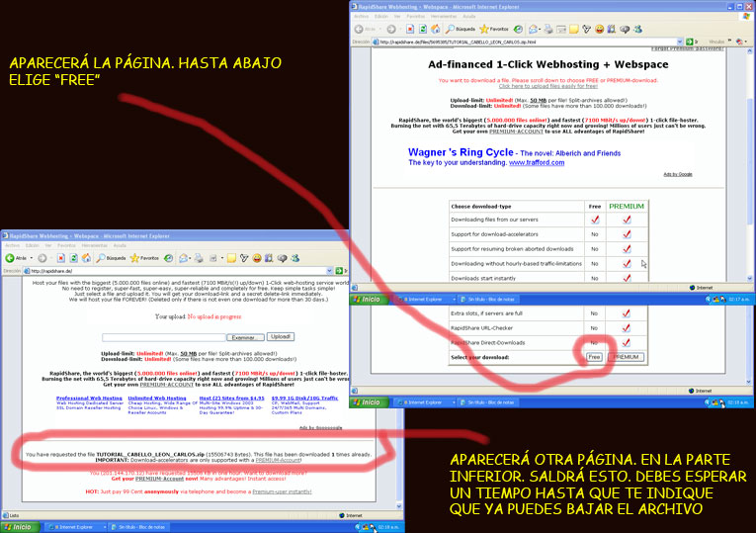
Task: Click the Upload! button
Action: click(x=281, y=336)
